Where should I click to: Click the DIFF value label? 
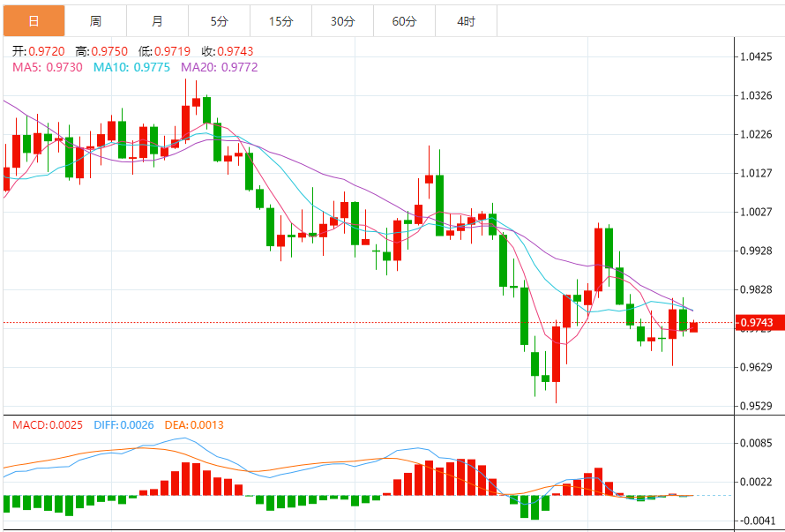tap(122, 425)
